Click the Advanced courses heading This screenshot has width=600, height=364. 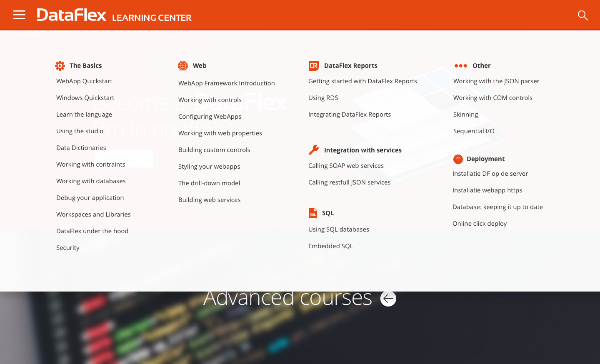pyautogui.click(x=287, y=298)
